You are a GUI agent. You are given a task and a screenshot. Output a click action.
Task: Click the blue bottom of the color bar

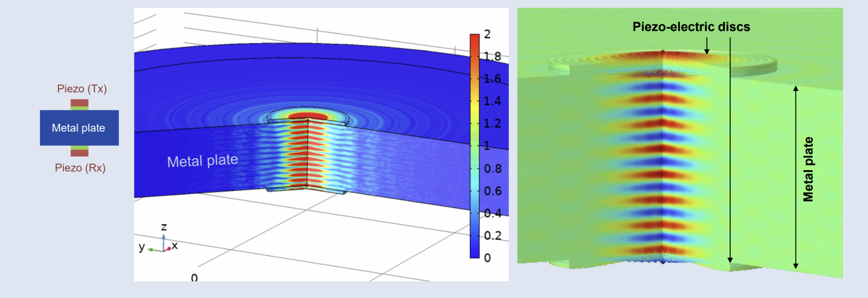point(475,253)
